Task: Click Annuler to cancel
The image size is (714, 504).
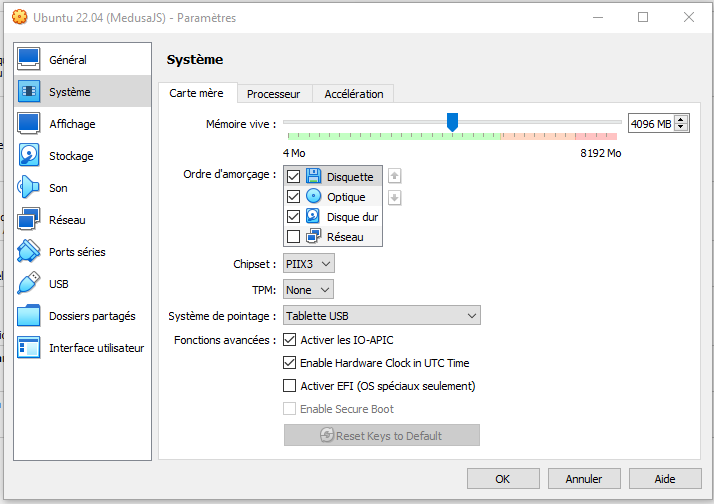Action: 584,479
